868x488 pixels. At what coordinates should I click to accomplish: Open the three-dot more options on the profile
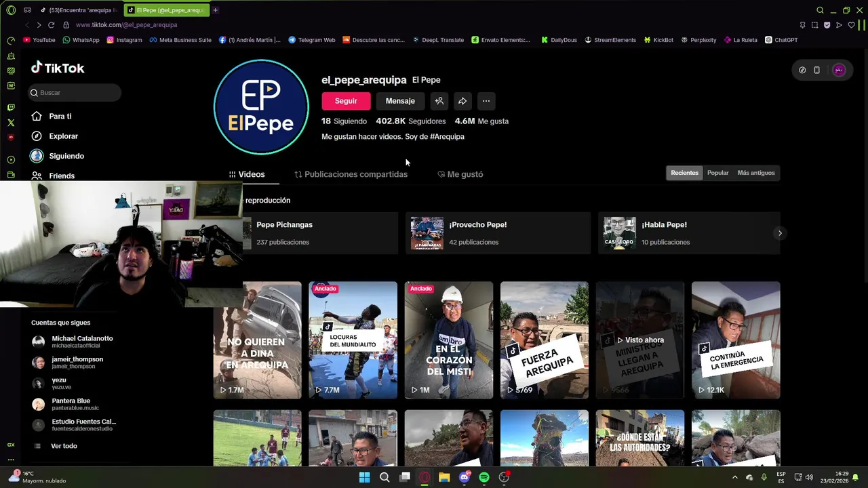(486, 101)
